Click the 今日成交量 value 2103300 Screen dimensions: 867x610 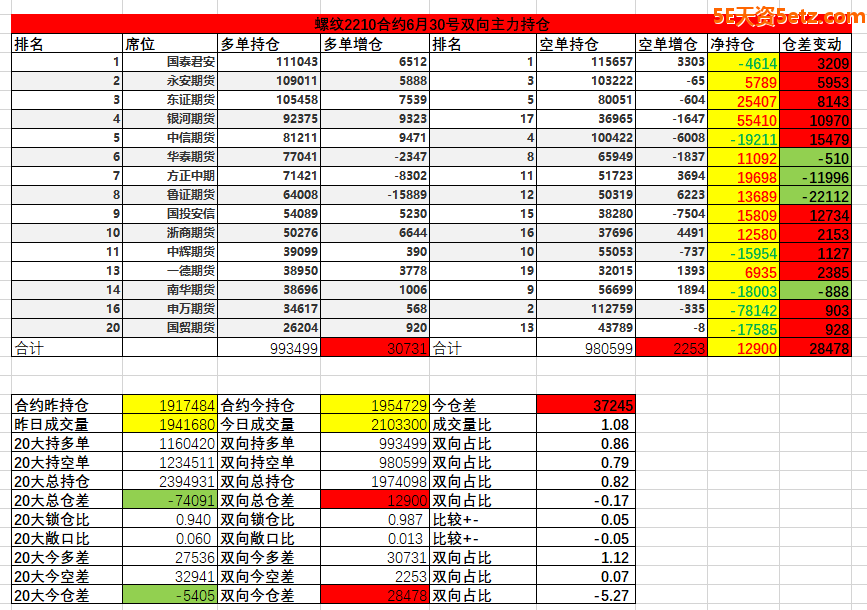point(375,424)
